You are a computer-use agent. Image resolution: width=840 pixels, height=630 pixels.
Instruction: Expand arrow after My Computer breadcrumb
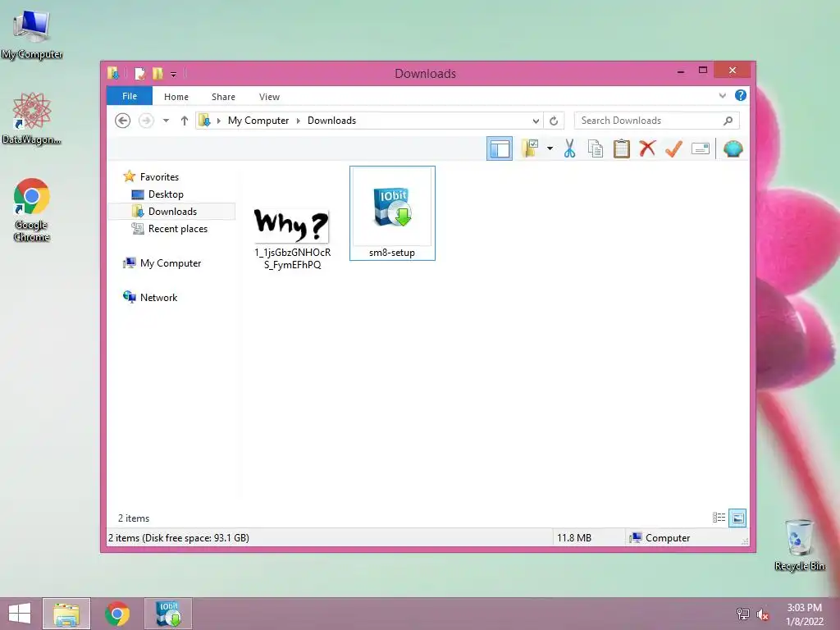click(299, 121)
